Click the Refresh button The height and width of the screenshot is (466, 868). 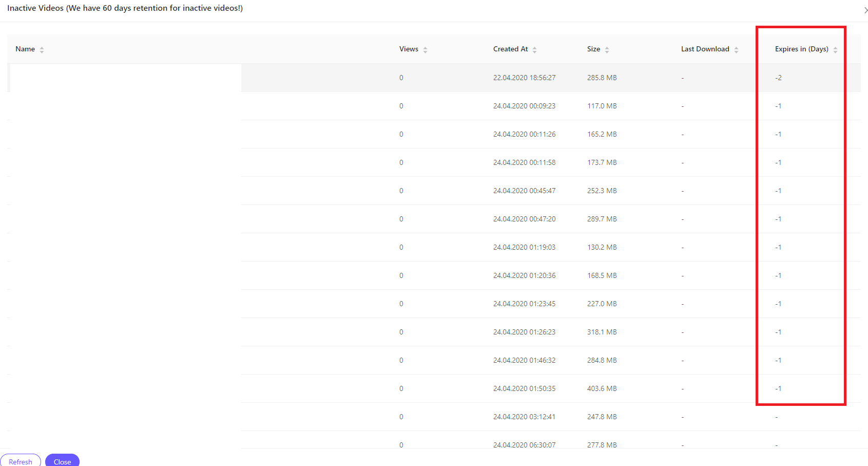pyautogui.click(x=21, y=461)
